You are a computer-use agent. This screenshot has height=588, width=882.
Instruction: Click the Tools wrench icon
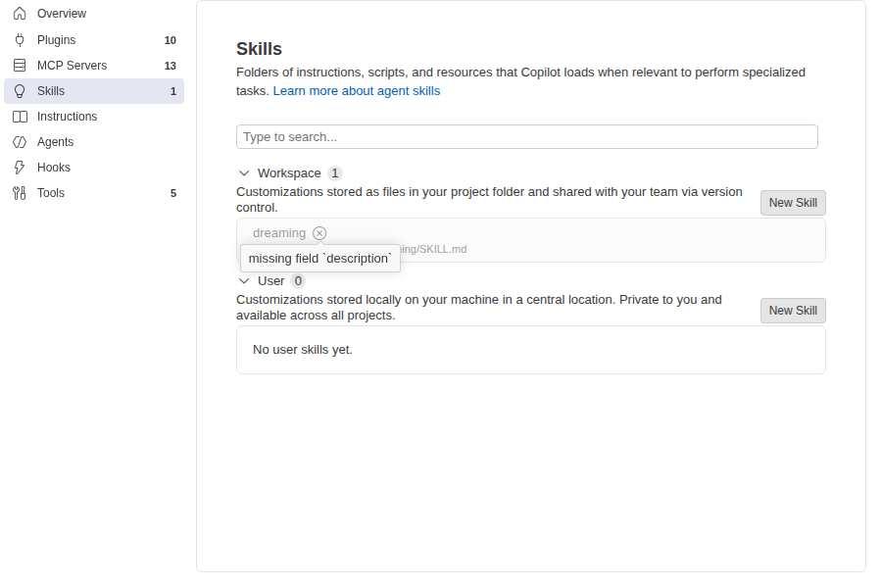point(20,193)
